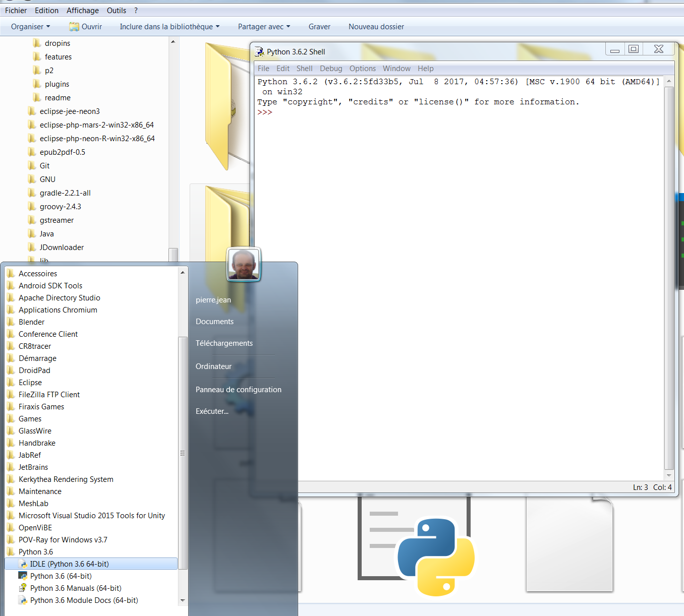Open the Organiser dropdown in Explorer
684x616 pixels.
(31, 27)
